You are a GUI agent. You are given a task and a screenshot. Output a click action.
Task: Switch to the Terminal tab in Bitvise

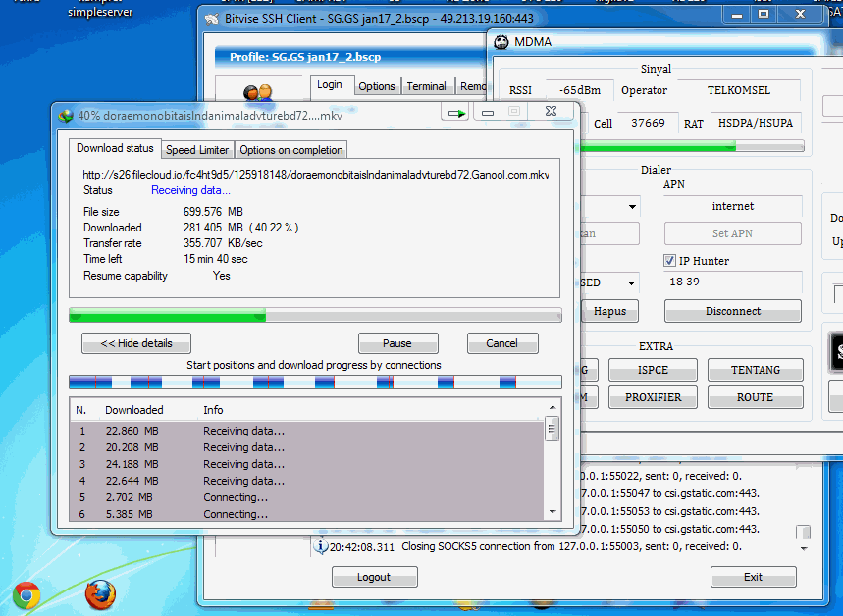(426, 86)
